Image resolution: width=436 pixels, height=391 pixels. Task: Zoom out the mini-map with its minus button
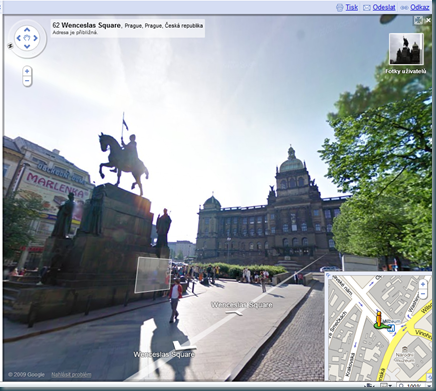(423, 294)
